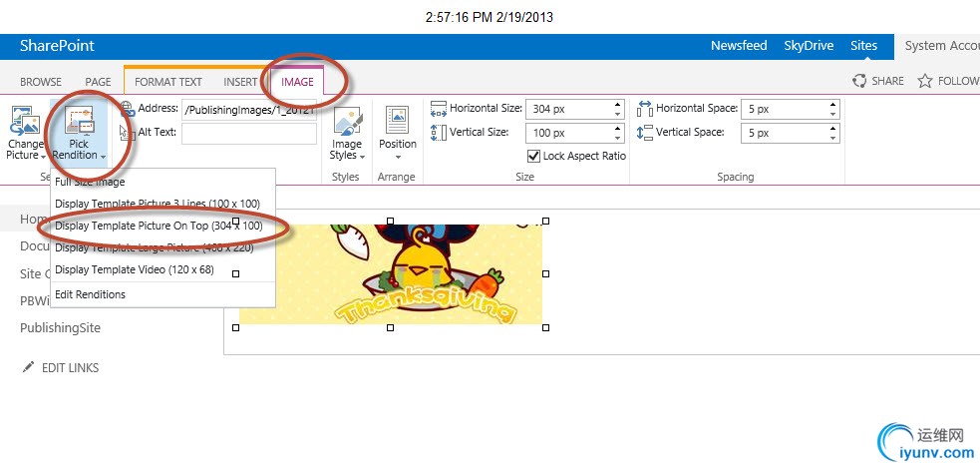980x469 pixels.
Task: Click the Address globe icon
Action: 127,108
